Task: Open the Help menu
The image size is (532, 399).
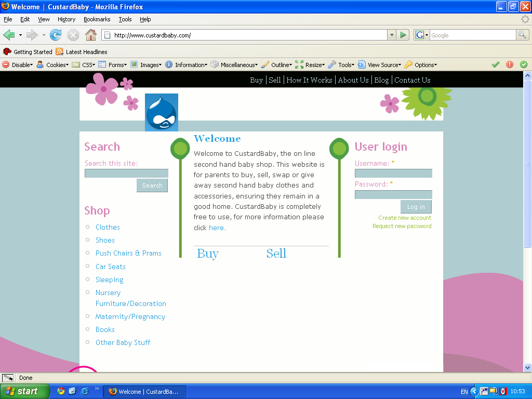Action: (x=145, y=19)
